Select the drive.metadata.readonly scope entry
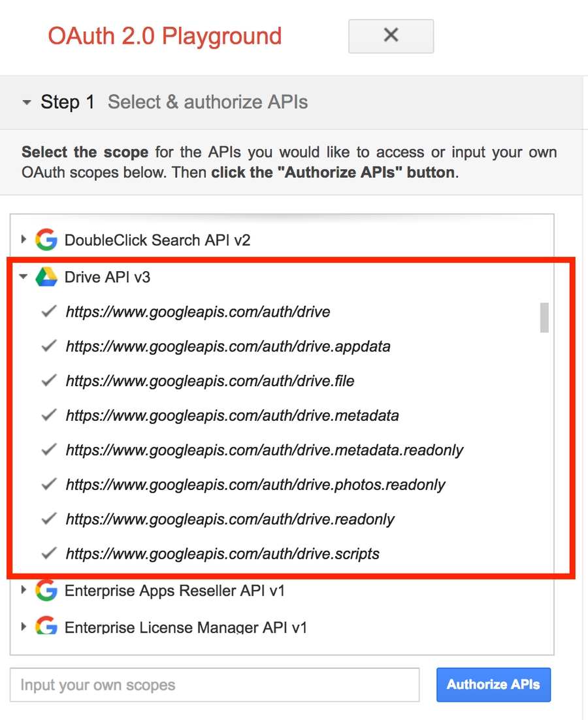This screenshot has width=588, height=720. point(264,450)
